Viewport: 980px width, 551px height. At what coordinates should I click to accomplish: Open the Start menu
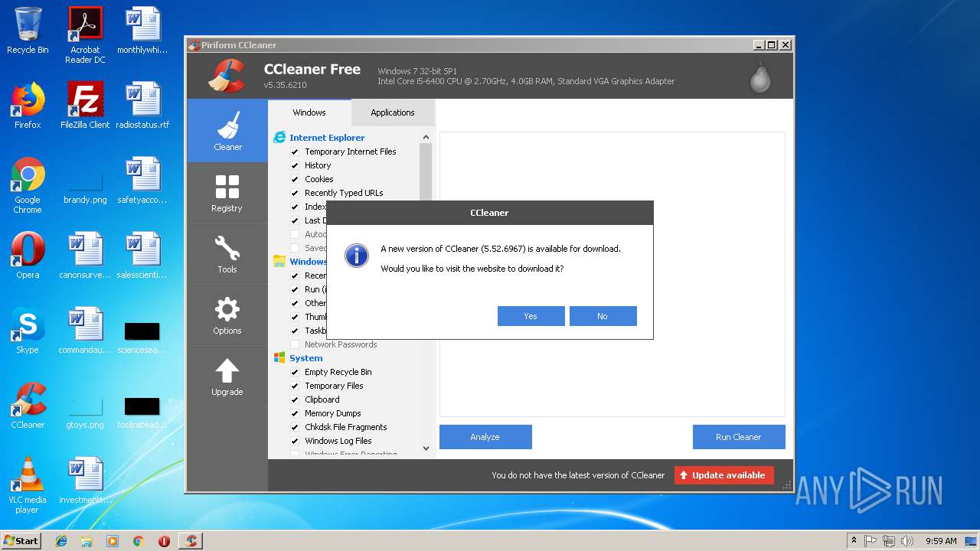coord(21,541)
